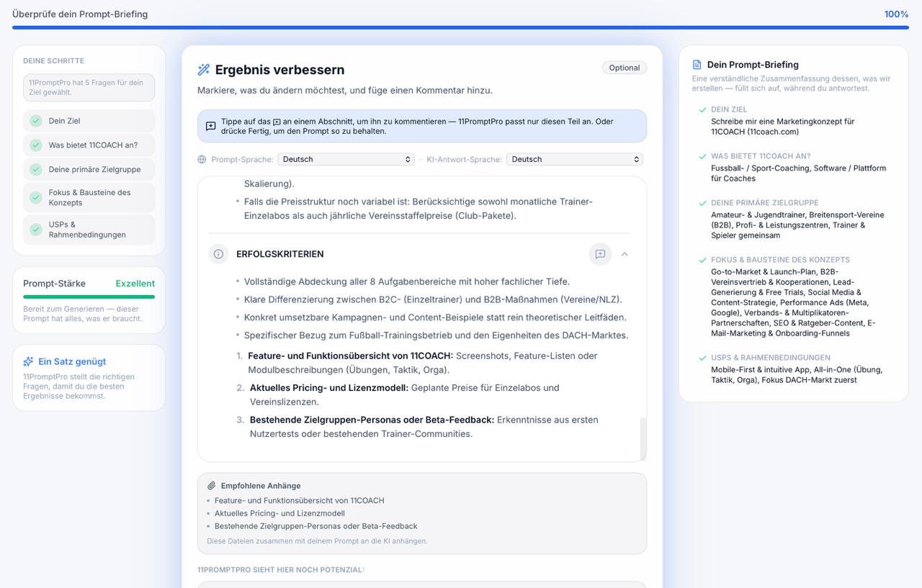This screenshot has width=922, height=588.
Task: Click briefing text Amateur- & Jugendtrainer, Breitensport-Vereine
Action: point(797,225)
